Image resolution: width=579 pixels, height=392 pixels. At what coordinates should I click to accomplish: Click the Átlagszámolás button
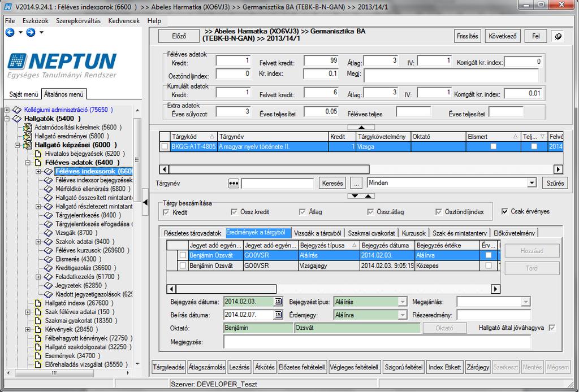tap(207, 367)
